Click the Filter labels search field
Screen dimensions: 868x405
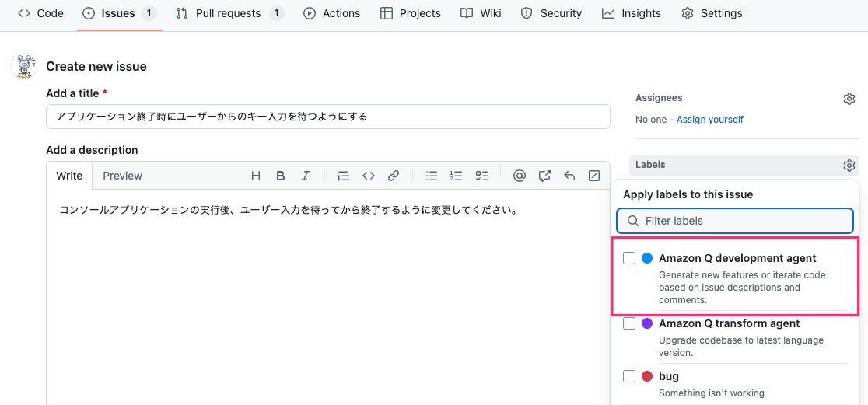pos(735,221)
